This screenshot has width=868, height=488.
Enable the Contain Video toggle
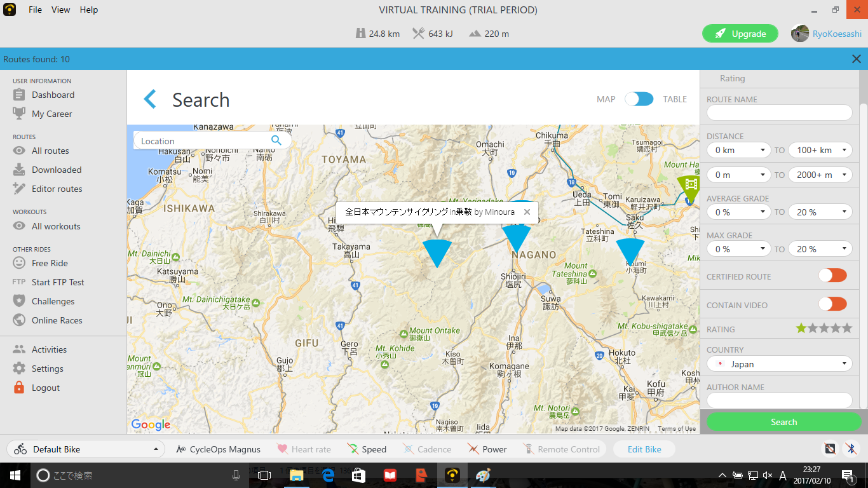click(832, 304)
